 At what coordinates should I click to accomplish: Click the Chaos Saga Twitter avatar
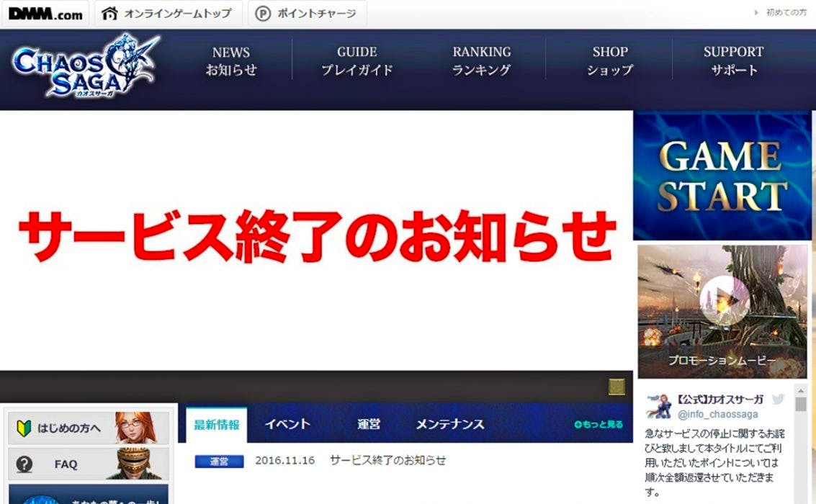[x=658, y=406]
